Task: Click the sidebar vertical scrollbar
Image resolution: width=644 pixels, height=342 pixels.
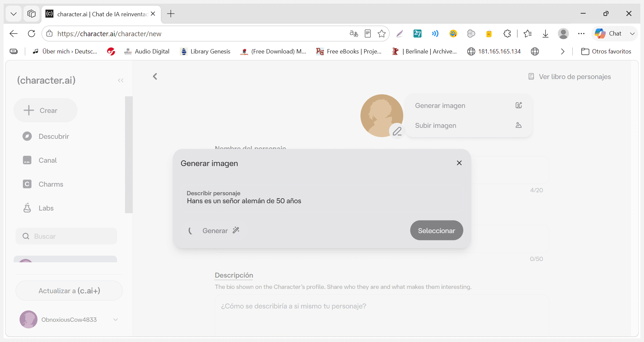Action: (129, 154)
